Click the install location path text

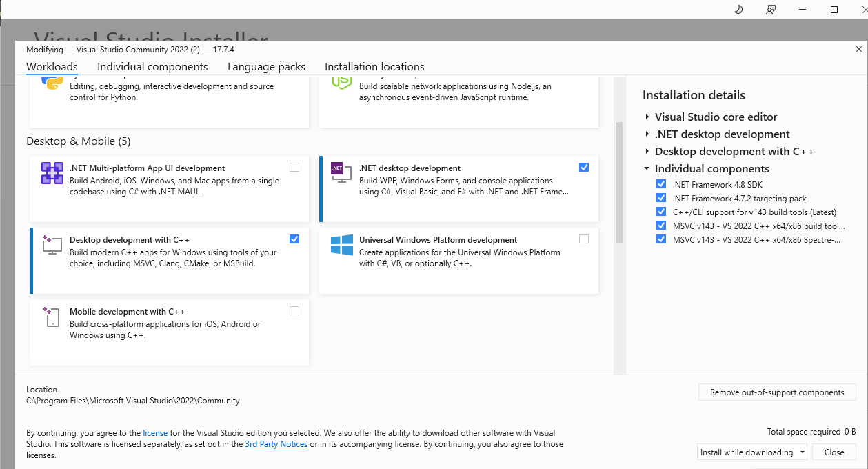pos(133,401)
